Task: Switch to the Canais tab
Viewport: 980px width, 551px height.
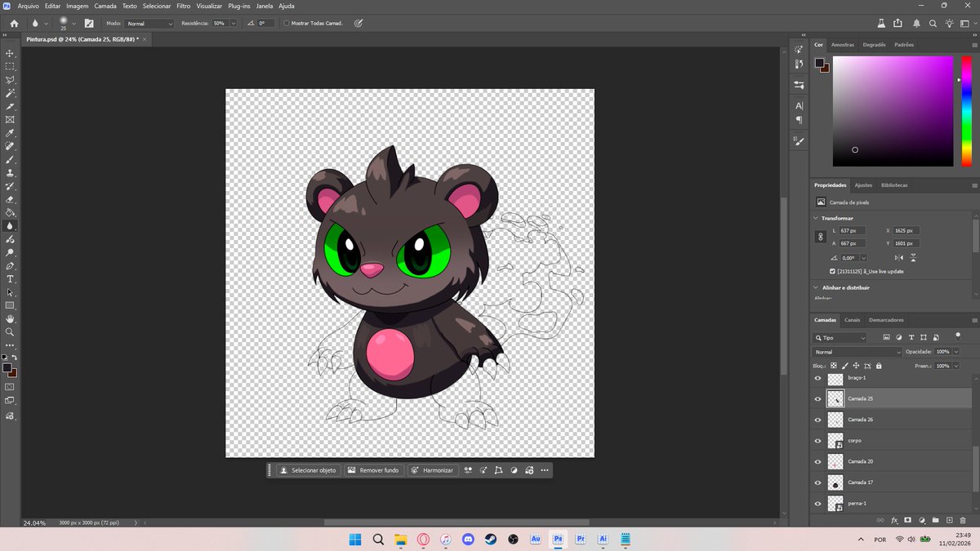Action: (852, 320)
